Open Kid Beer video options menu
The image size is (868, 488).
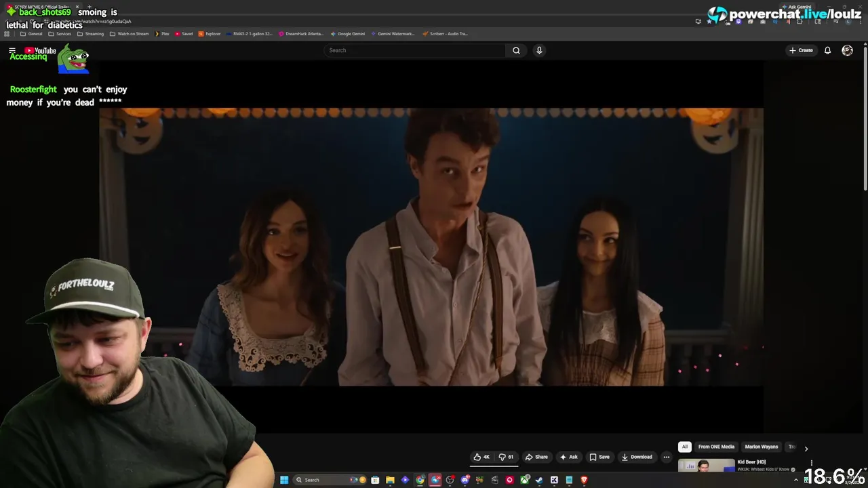[811, 463]
